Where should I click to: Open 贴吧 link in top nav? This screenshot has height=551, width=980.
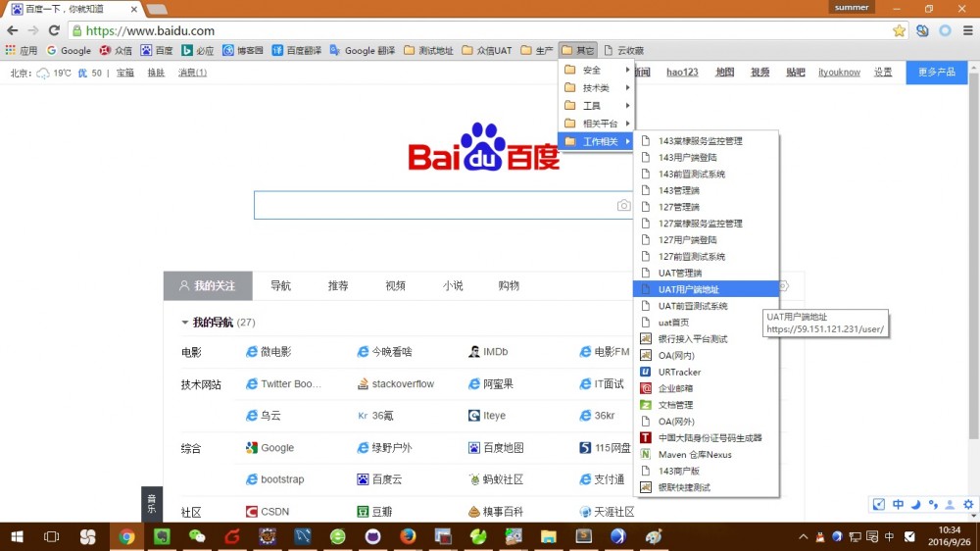[796, 72]
